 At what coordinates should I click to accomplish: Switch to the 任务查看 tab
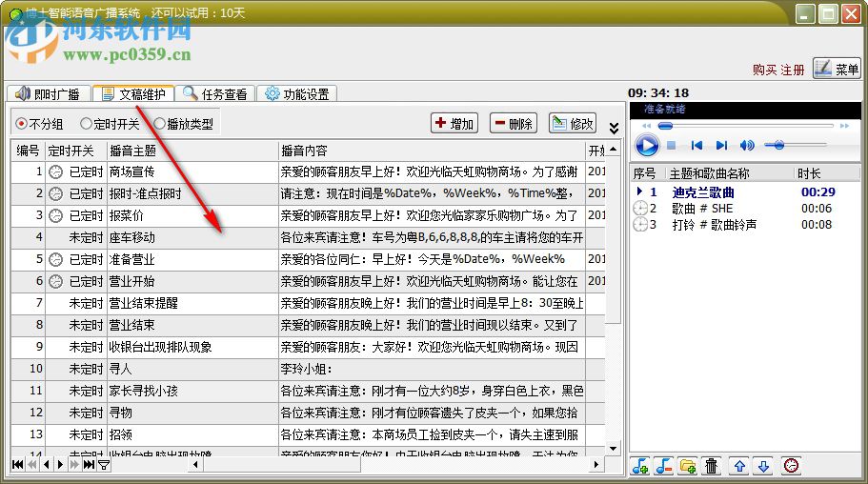tap(214, 93)
